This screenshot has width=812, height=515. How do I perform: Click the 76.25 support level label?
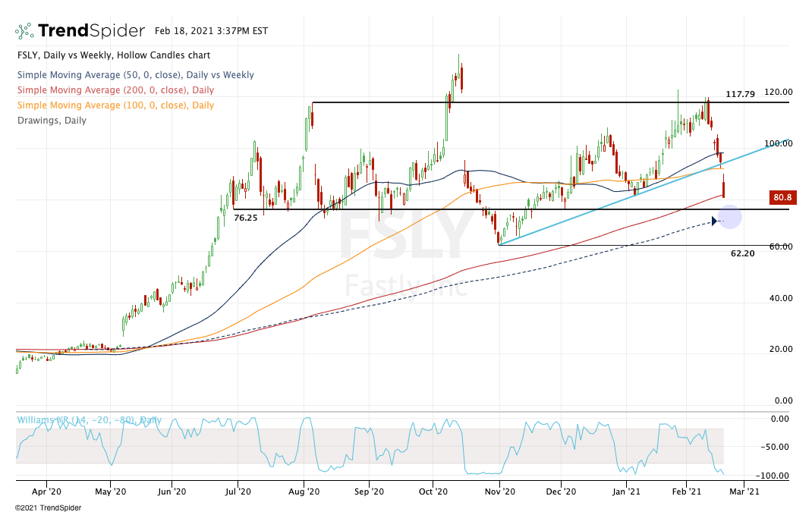tap(246, 218)
